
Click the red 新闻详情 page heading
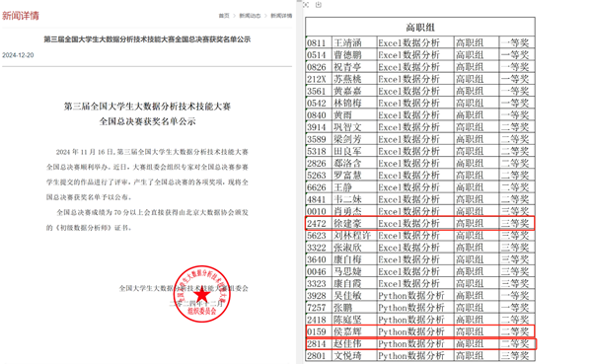point(21,16)
